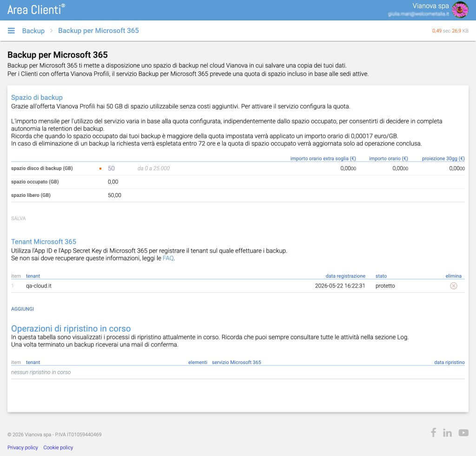
Task: Select the qa-cloud.it tenant row
Action: coord(238,286)
